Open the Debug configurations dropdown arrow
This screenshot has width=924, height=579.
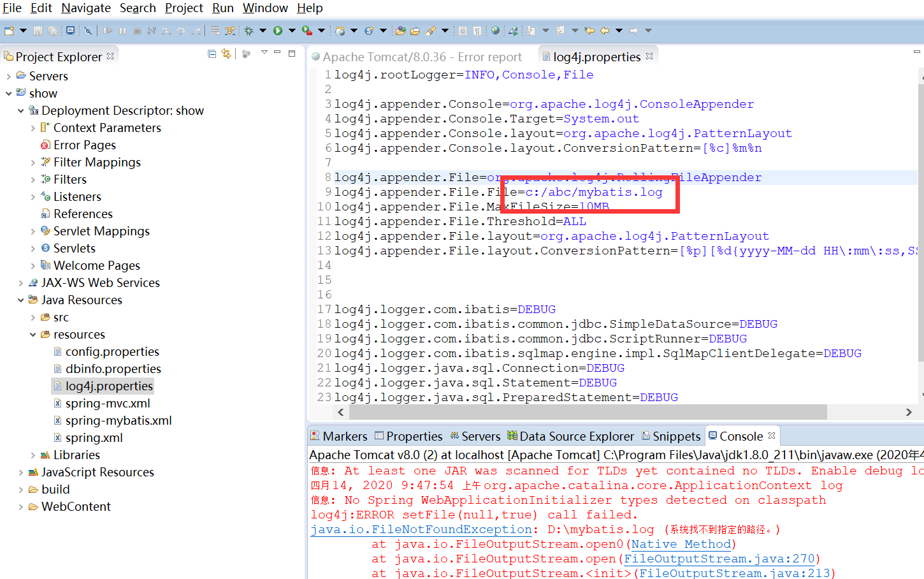click(263, 31)
